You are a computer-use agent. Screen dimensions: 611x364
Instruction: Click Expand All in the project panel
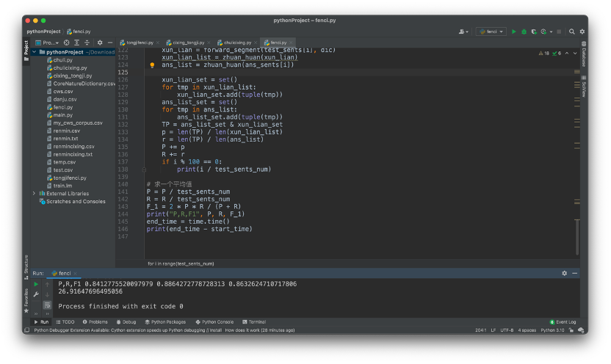[77, 43]
